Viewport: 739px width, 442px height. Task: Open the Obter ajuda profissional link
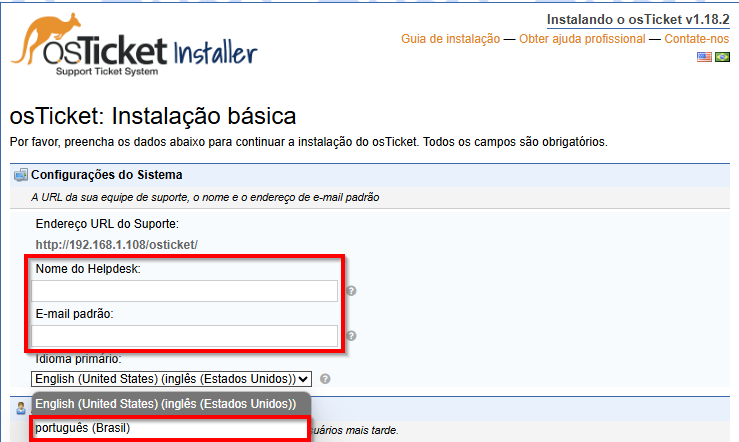[582, 39]
